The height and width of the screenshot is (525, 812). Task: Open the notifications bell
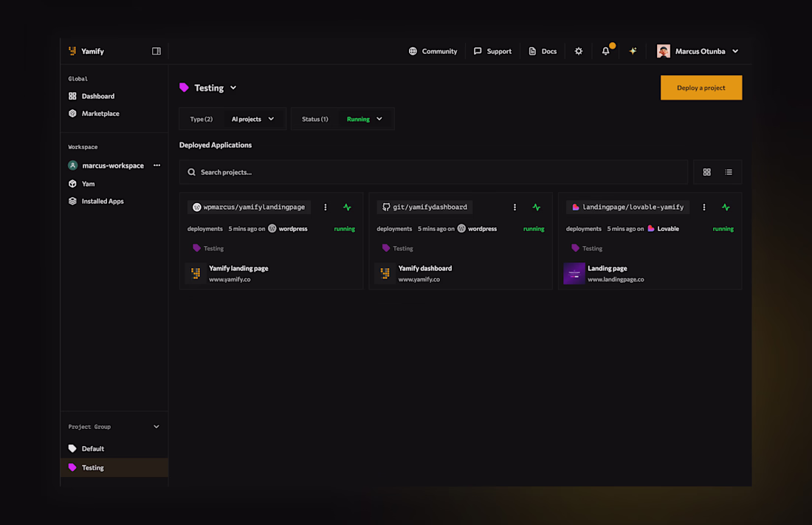point(605,51)
